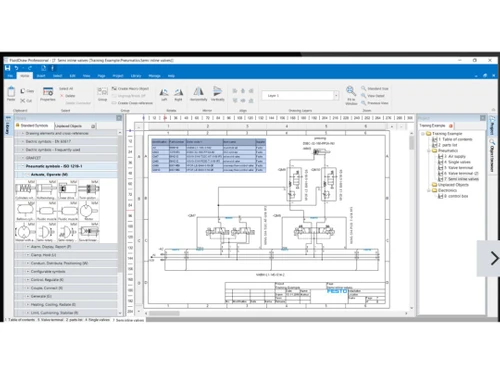Click the Redo arrow icon
500x375 pixels.
tap(30, 68)
